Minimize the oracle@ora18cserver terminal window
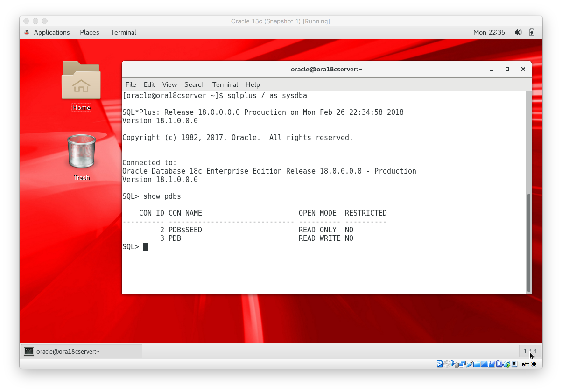 click(x=491, y=70)
